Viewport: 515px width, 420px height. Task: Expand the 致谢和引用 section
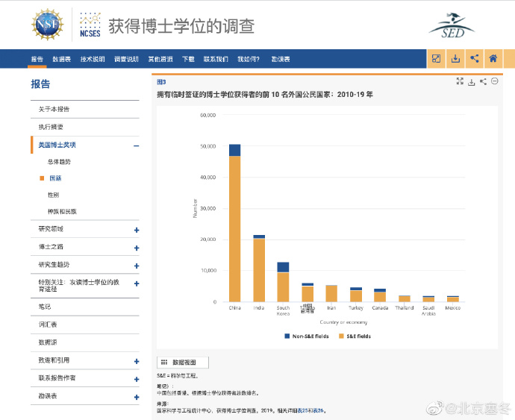pyautogui.click(x=137, y=362)
